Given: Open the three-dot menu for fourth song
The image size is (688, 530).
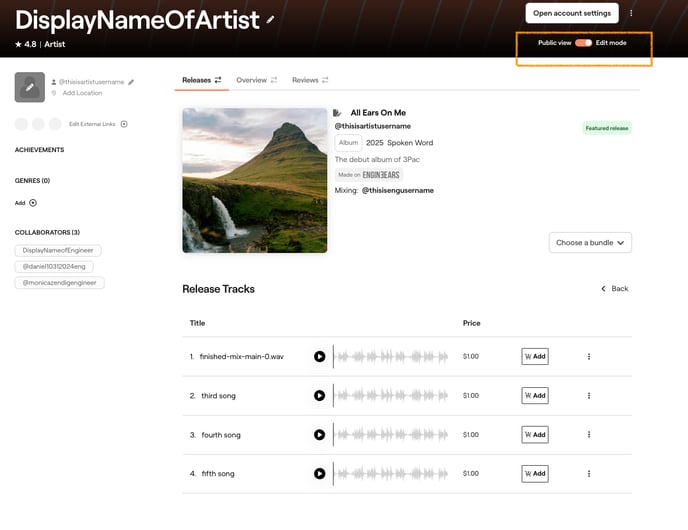Looking at the screenshot, I should point(589,434).
